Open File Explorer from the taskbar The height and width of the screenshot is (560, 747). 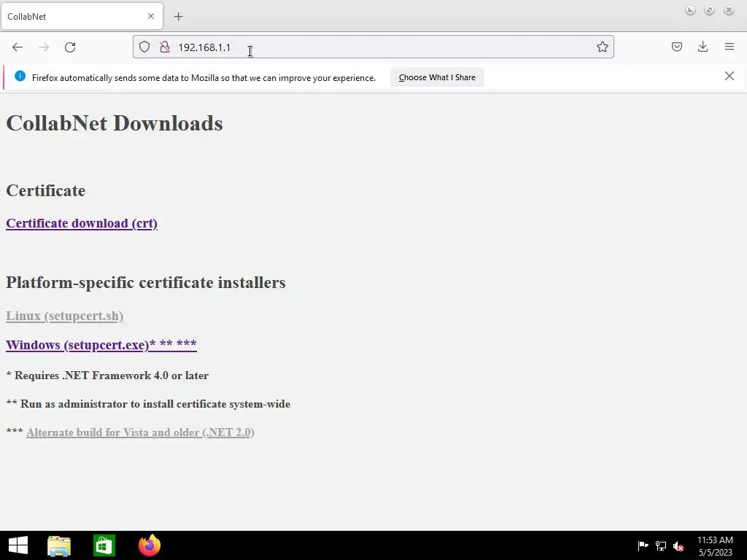pyautogui.click(x=59, y=545)
